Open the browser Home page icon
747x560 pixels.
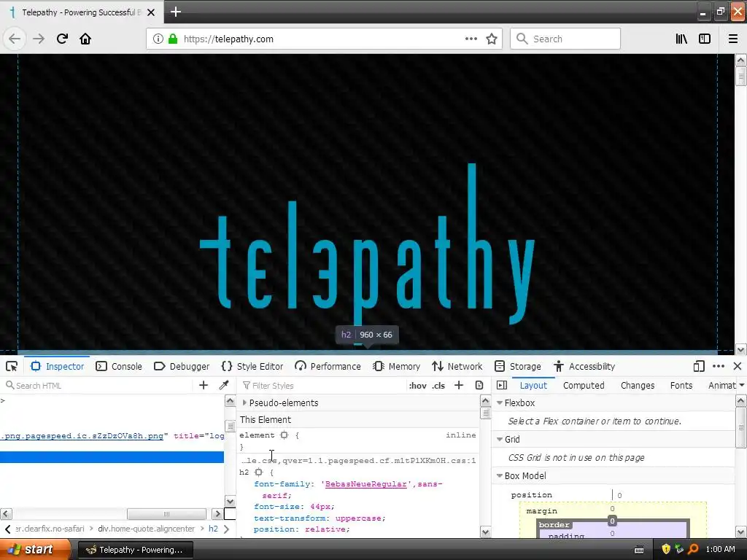point(85,39)
